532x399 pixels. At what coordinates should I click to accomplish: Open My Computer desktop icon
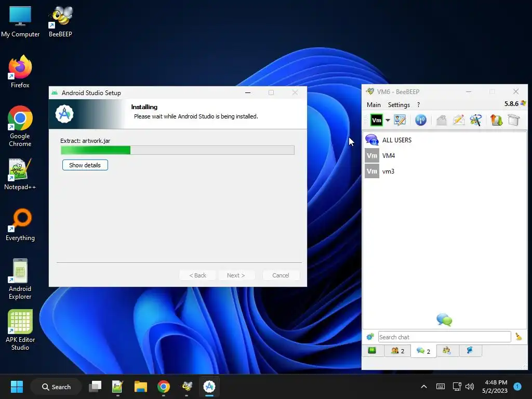click(20, 21)
